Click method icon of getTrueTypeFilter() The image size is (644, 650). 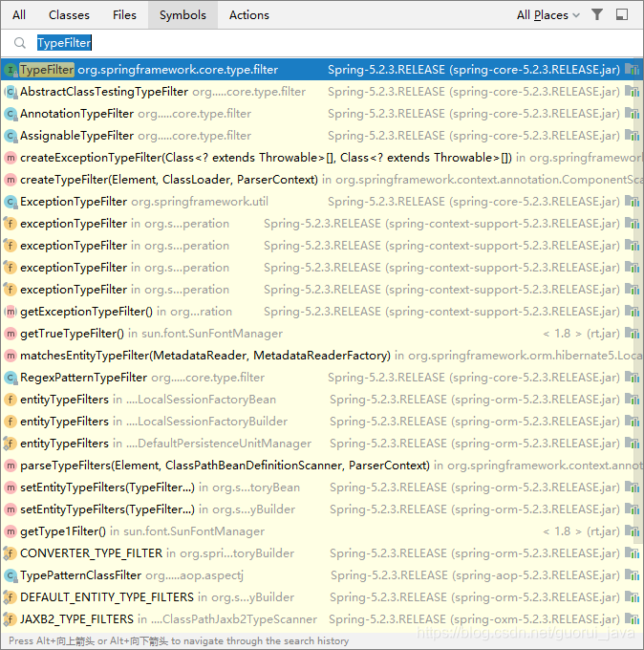(x=11, y=334)
